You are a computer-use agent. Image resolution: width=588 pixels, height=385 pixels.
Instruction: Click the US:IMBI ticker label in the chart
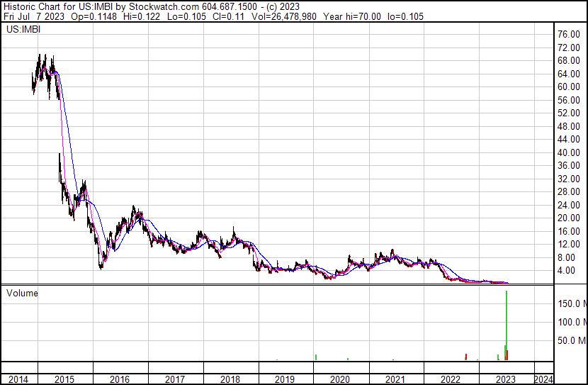(23, 29)
